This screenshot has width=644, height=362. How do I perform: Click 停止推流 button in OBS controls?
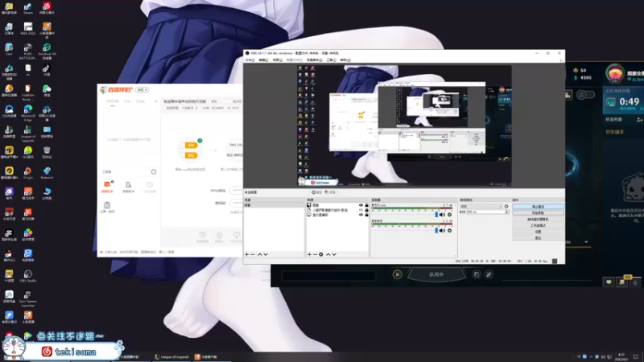pyautogui.click(x=538, y=207)
